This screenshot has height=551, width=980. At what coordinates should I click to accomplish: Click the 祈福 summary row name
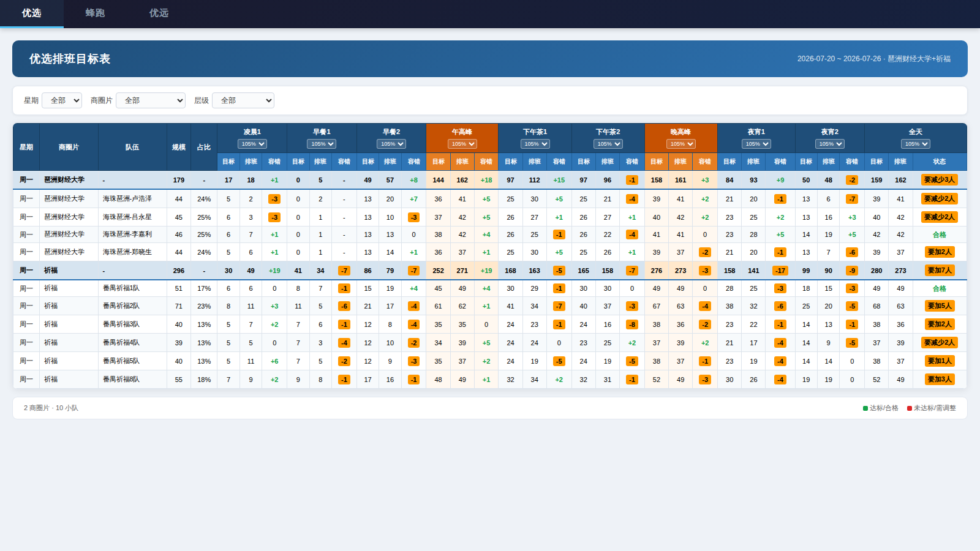pos(51,271)
